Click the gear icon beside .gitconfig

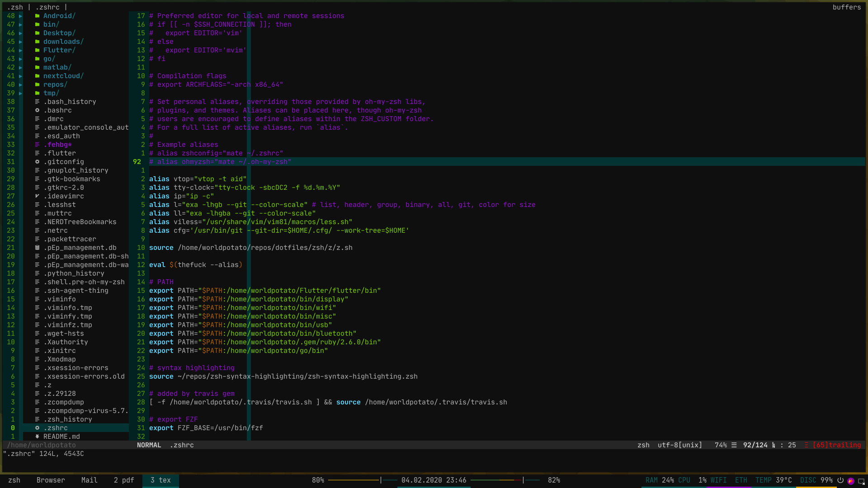37,162
